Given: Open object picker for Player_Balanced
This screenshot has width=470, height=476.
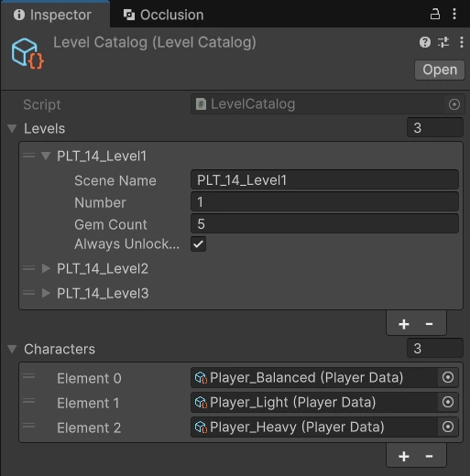Looking at the screenshot, I should pos(448,377).
